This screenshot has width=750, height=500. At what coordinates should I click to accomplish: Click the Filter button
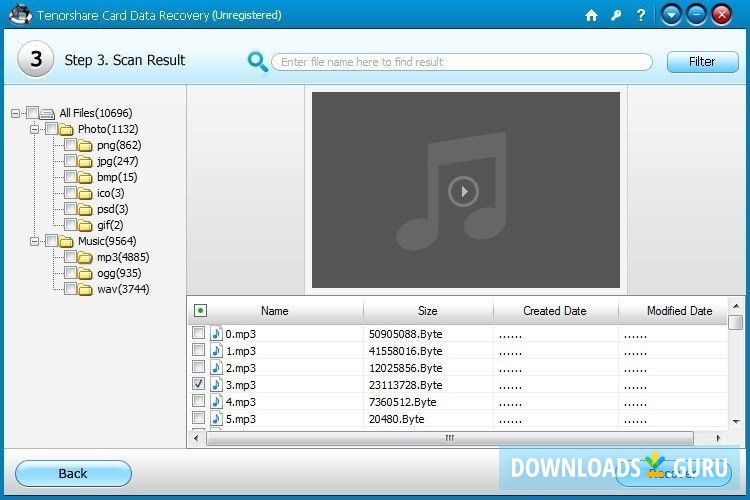702,62
